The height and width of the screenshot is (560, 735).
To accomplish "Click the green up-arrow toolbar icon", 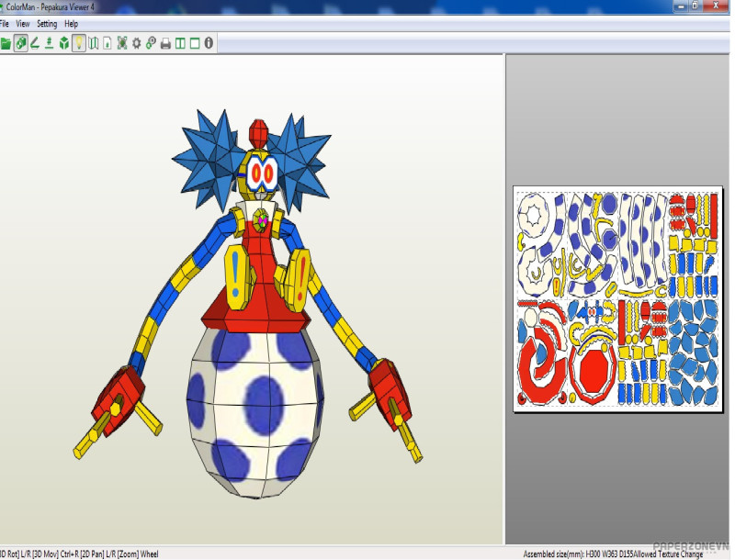I will [x=49, y=43].
